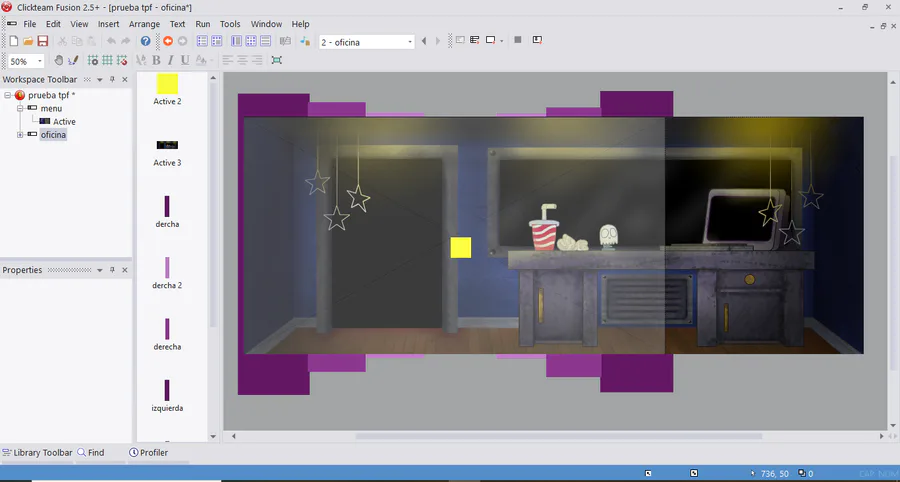Click the object list scroll-down arrow

click(x=213, y=436)
